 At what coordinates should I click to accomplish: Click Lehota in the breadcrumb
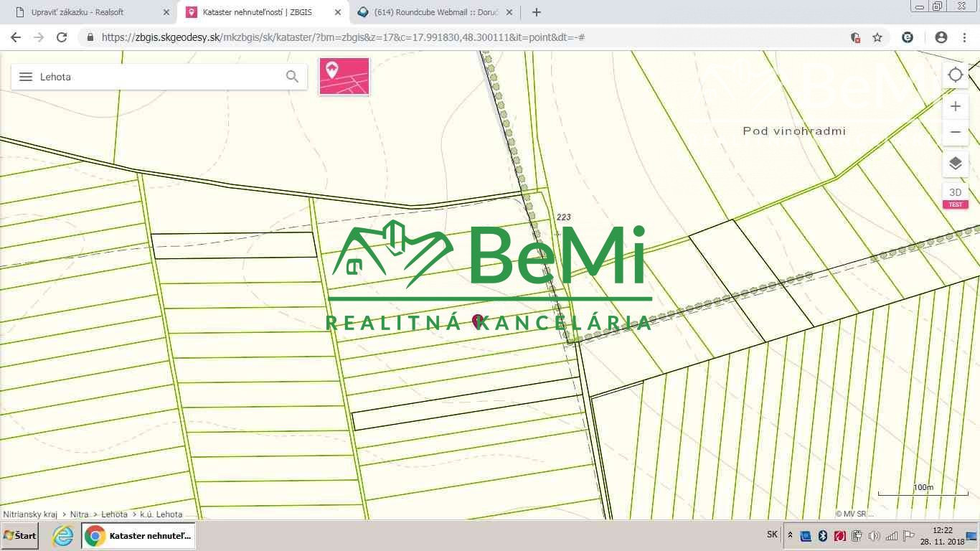[114, 514]
